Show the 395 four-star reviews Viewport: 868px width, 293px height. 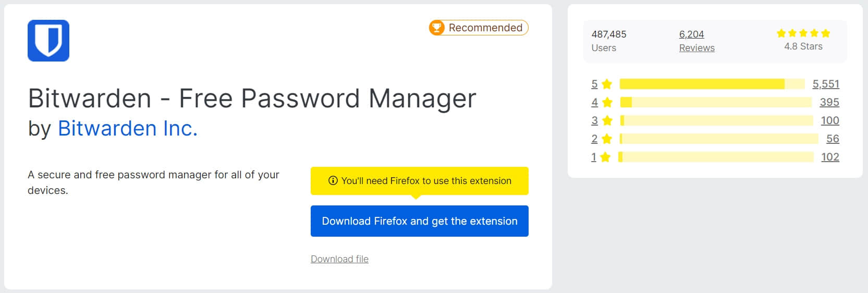(829, 102)
